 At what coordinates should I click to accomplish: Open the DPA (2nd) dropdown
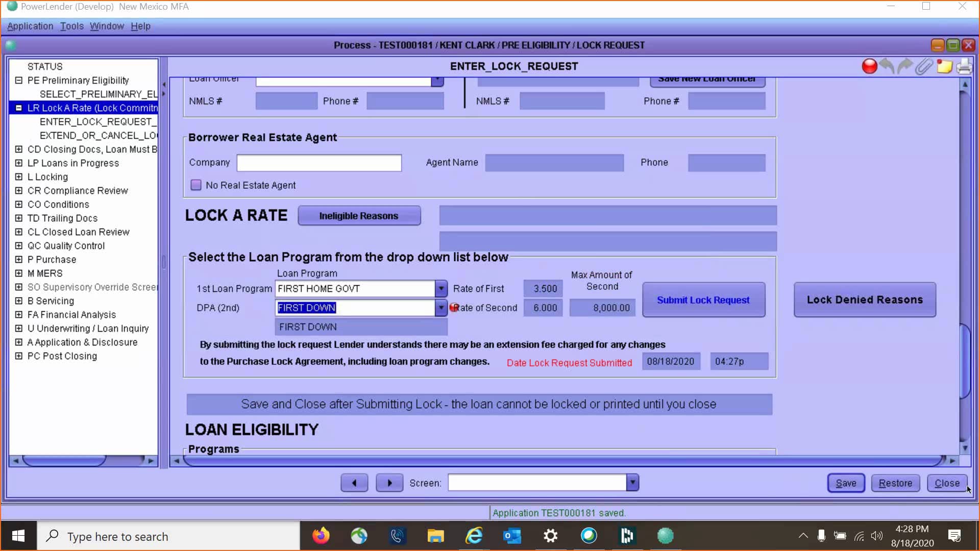click(440, 308)
